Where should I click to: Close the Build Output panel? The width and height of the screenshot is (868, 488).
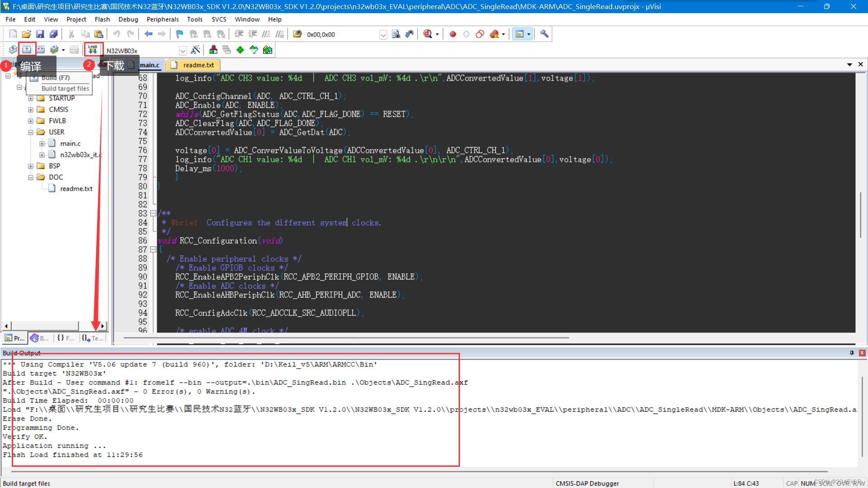coord(862,353)
